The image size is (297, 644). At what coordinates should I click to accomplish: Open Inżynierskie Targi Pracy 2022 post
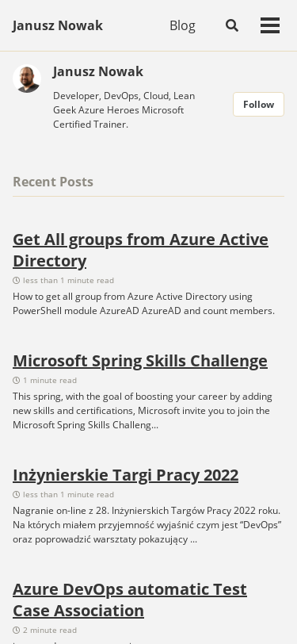click(125, 475)
